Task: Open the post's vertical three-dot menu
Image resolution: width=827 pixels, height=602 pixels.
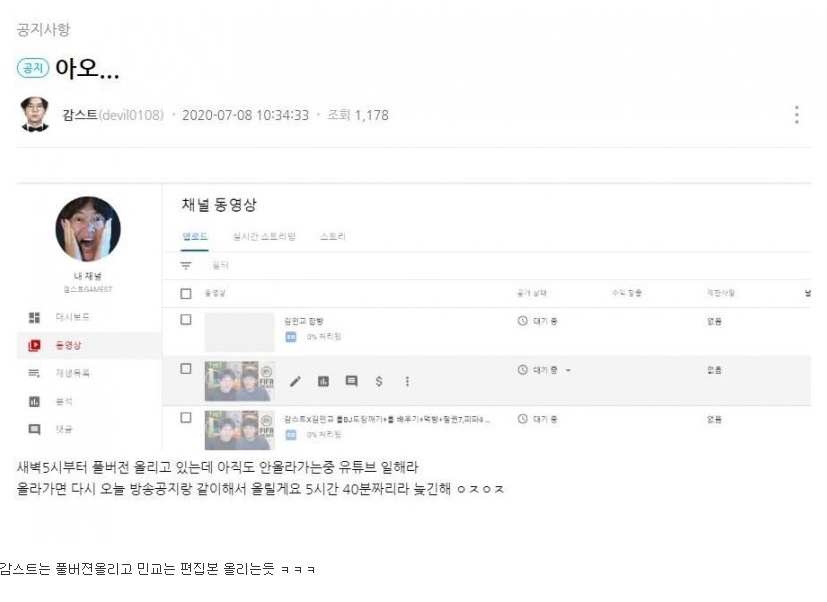Action: pos(796,114)
